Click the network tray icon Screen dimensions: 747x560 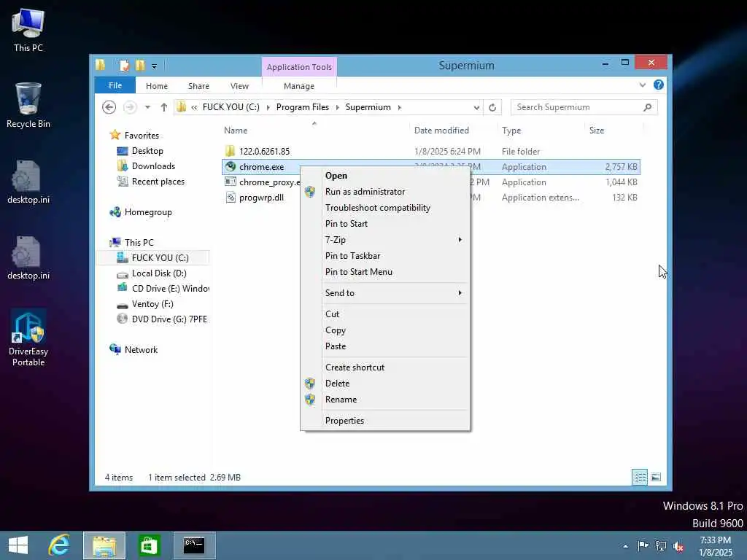661,545
